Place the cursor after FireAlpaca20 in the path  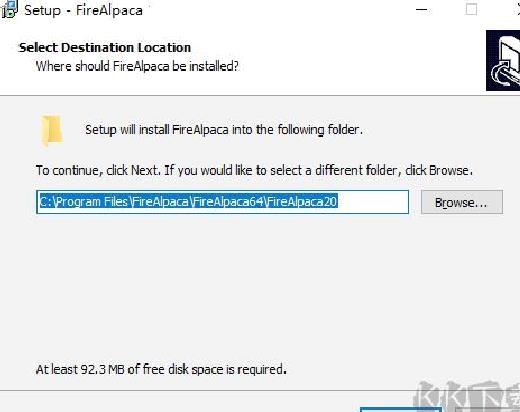339,202
